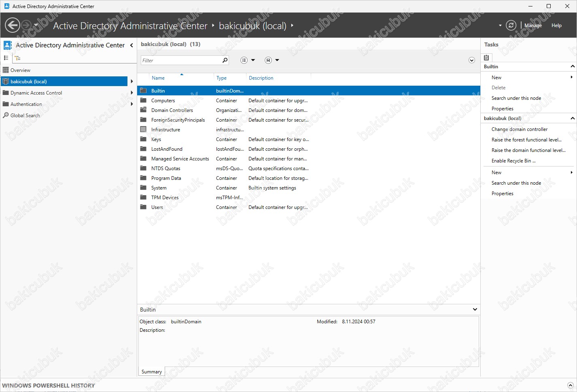Open the view options list icon
577x392 pixels.
[x=244, y=60]
